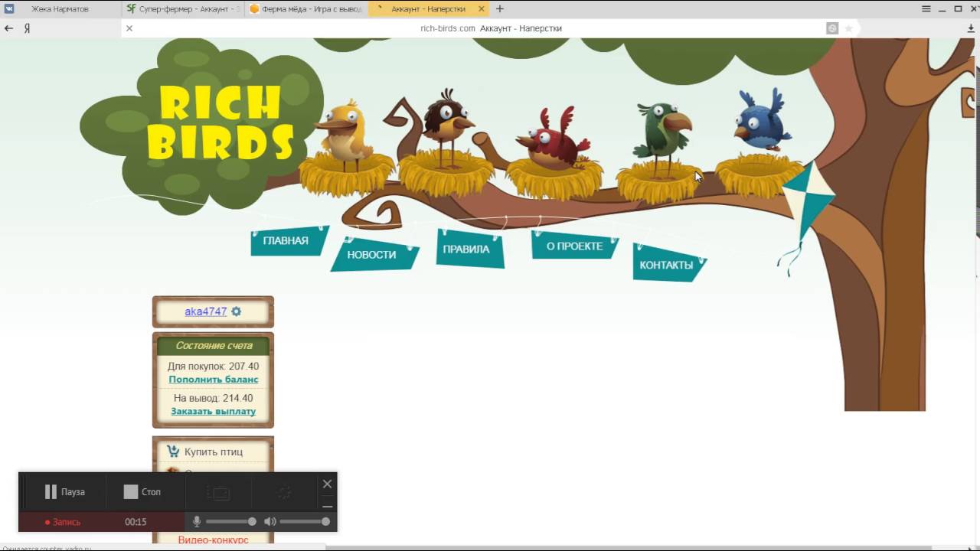Close the Аккаунт - Наперстки tab
Image resolution: width=980 pixels, height=551 pixels.
coord(481,9)
